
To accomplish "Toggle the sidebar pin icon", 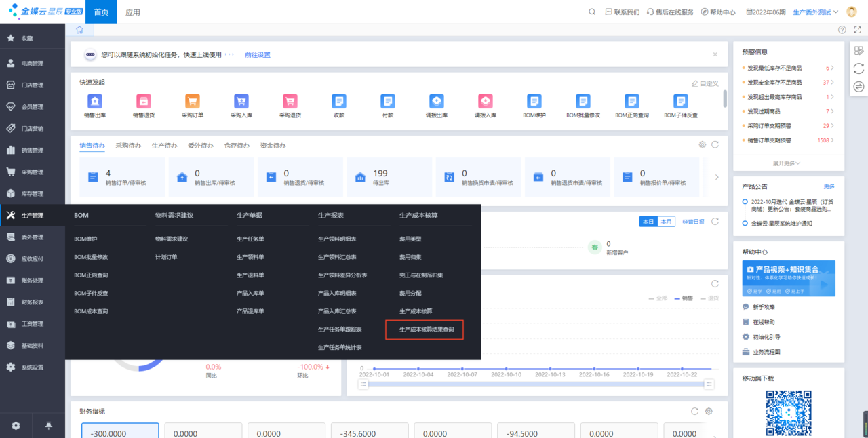I will (x=48, y=425).
